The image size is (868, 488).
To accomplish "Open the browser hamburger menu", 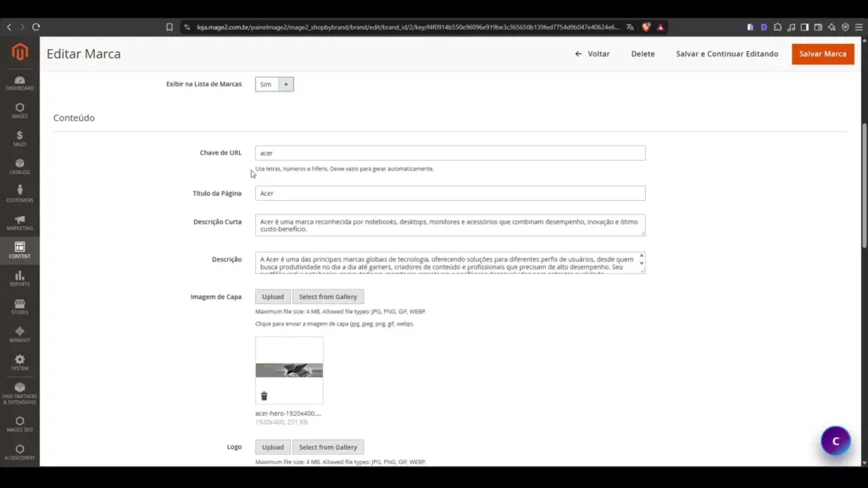I will pos(859,27).
